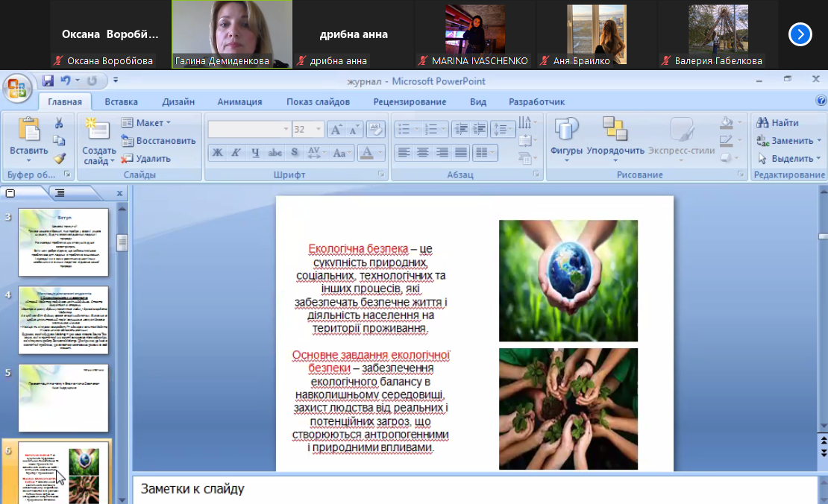Screen dimensions: 828x504
Task: Click the Undo arrow in quick access toolbar
Action: (x=66, y=81)
